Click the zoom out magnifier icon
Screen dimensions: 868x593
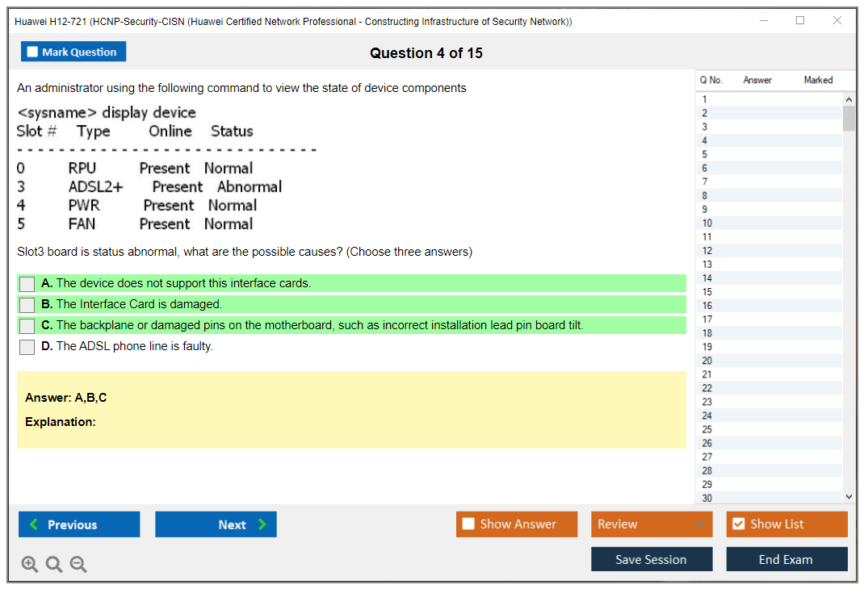[x=78, y=565]
